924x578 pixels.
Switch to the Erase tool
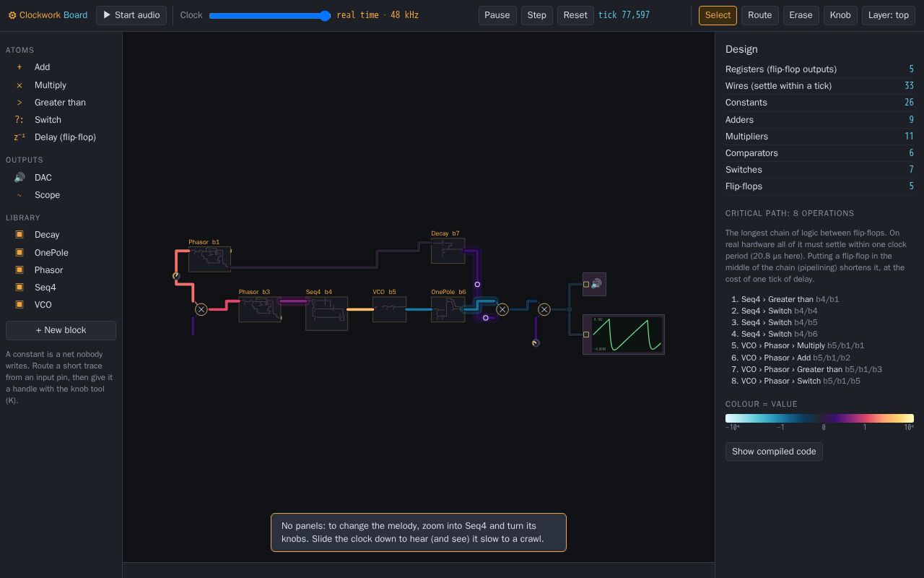pos(801,15)
